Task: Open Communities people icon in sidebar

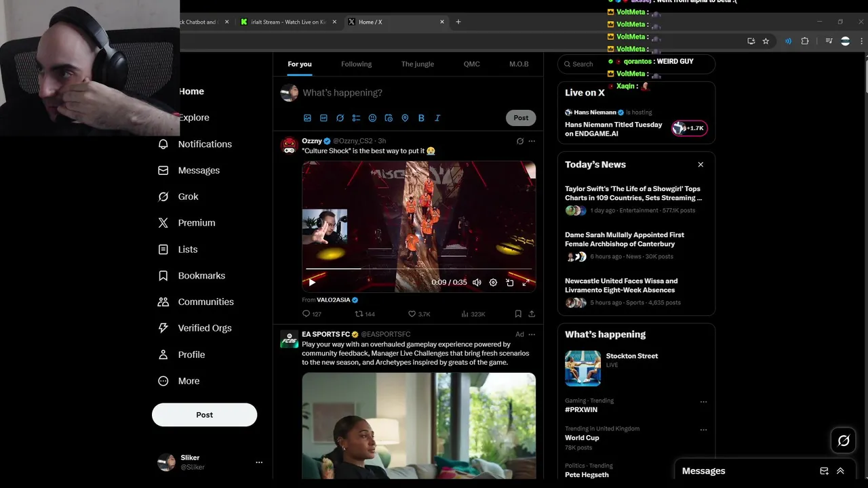Action: click(163, 302)
